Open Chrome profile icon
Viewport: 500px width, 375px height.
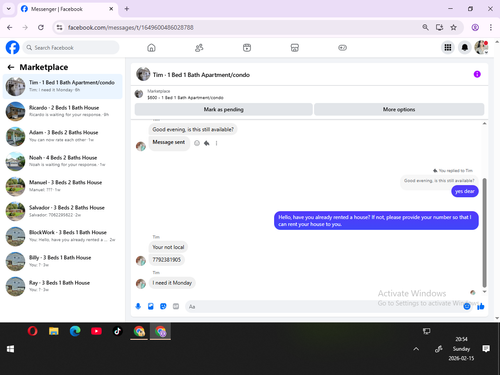(x=475, y=27)
